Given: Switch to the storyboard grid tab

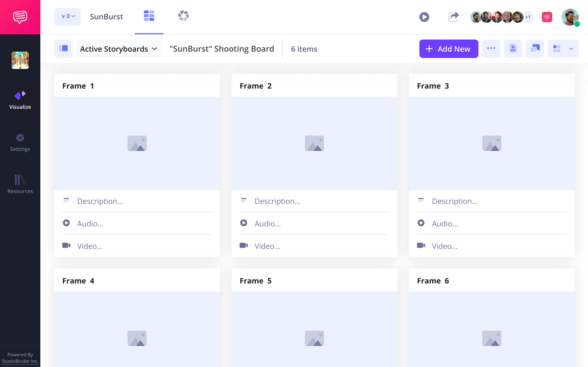Looking at the screenshot, I should [149, 16].
